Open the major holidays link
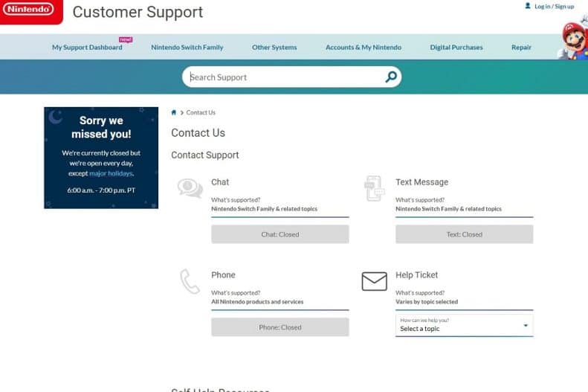 [x=111, y=173]
